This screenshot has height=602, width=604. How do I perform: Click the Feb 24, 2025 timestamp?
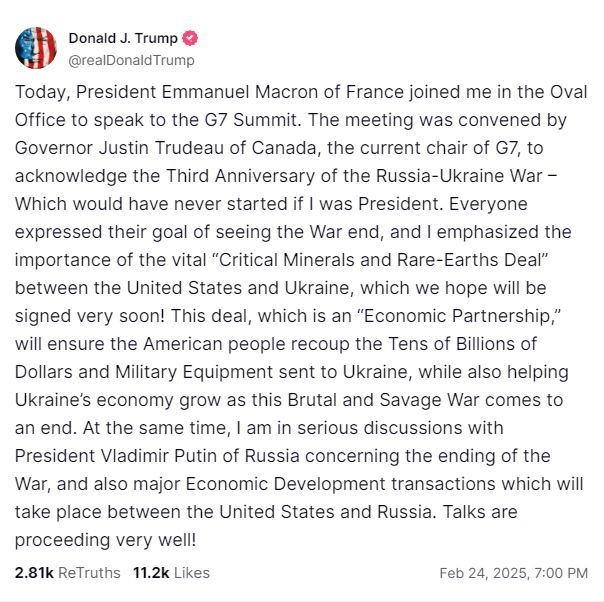513,574
